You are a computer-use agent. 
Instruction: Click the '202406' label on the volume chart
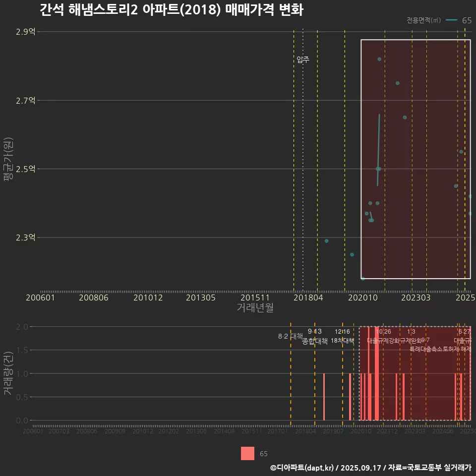(443, 431)
